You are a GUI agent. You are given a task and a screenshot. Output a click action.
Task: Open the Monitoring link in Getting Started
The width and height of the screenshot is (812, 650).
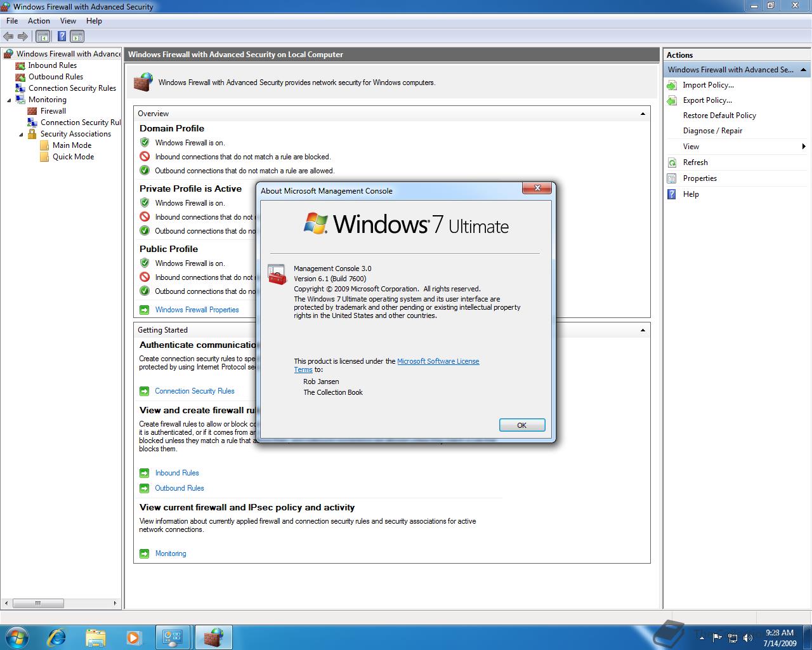tap(171, 554)
